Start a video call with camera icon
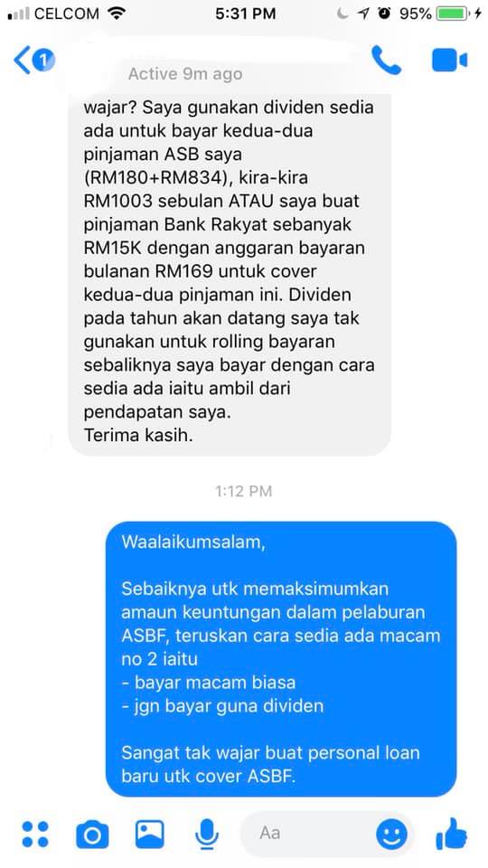 click(x=449, y=61)
